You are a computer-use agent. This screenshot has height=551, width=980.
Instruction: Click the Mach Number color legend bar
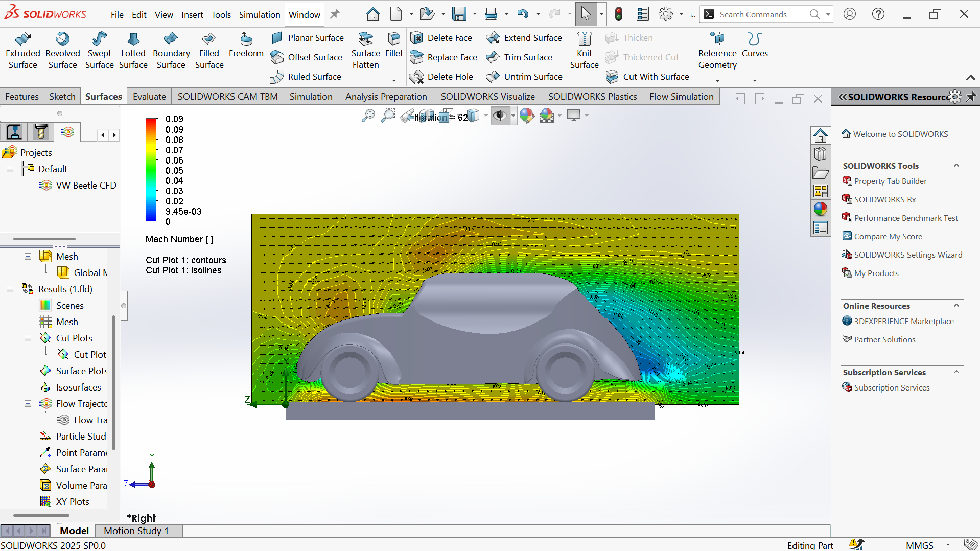pos(151,170)
